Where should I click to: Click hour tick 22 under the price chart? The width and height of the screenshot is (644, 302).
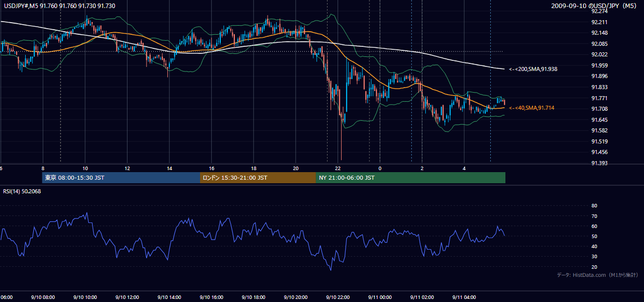pyautogui.click(x=338, y=169)
